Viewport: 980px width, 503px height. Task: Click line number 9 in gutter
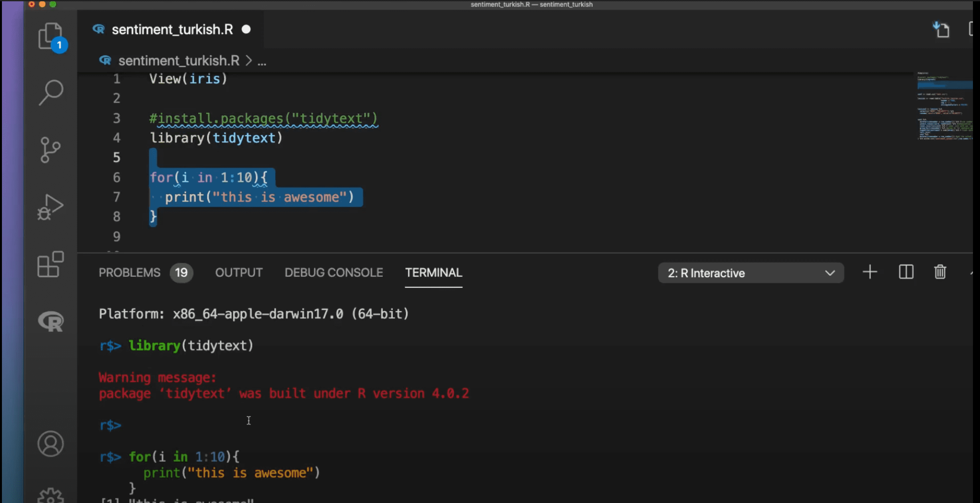coord(116,236)
